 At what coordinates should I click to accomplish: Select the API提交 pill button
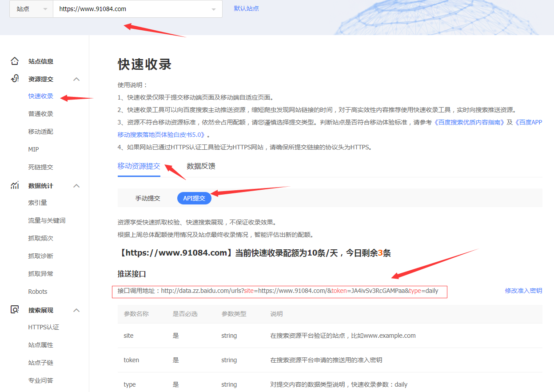click(x=194, y=198)
